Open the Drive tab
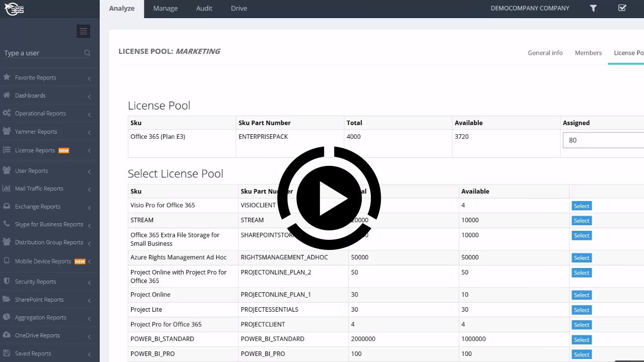The image size is (644, 362). pyautogui.click(x=239, y=9)
